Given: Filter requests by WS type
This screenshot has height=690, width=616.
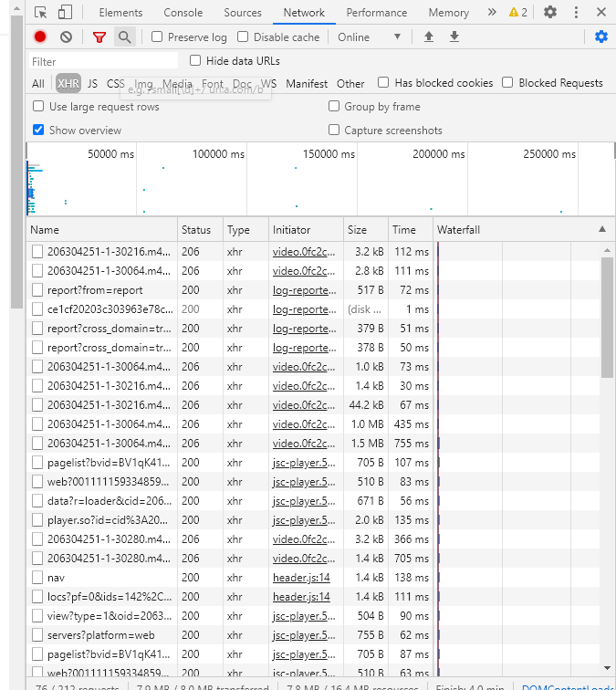Looking at the screenshot, I should point(269,84).
